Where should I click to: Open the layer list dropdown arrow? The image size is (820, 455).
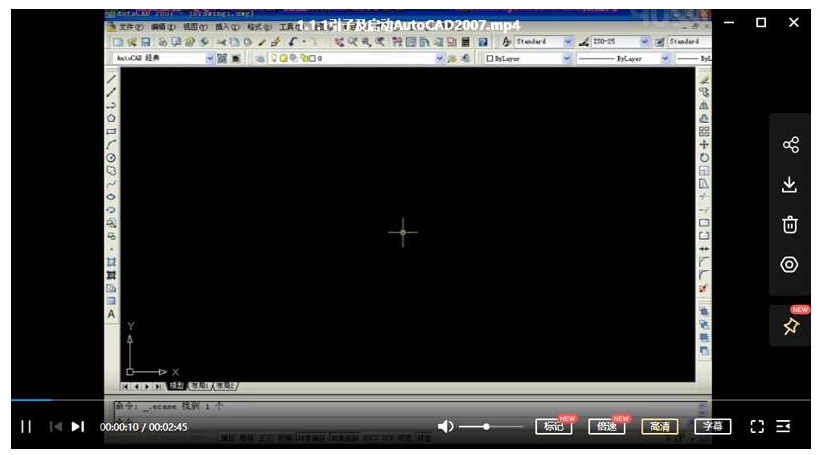(x=440, y=59)
